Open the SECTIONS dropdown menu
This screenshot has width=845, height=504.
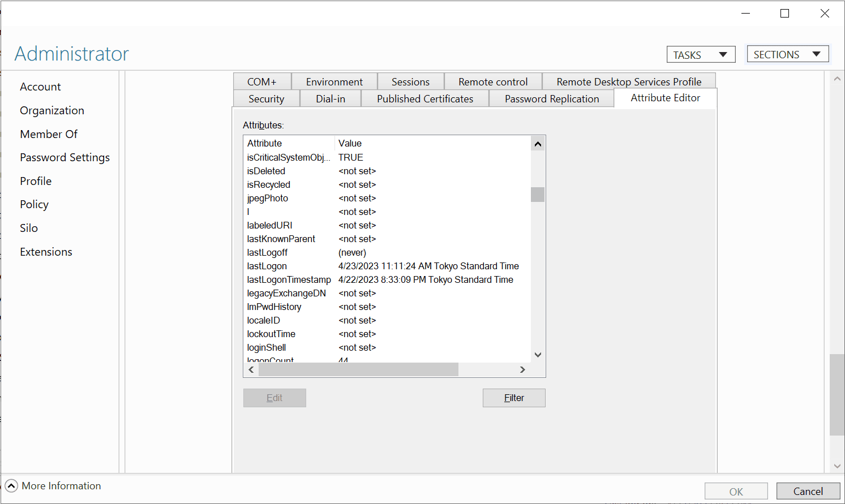click(788, 54)
